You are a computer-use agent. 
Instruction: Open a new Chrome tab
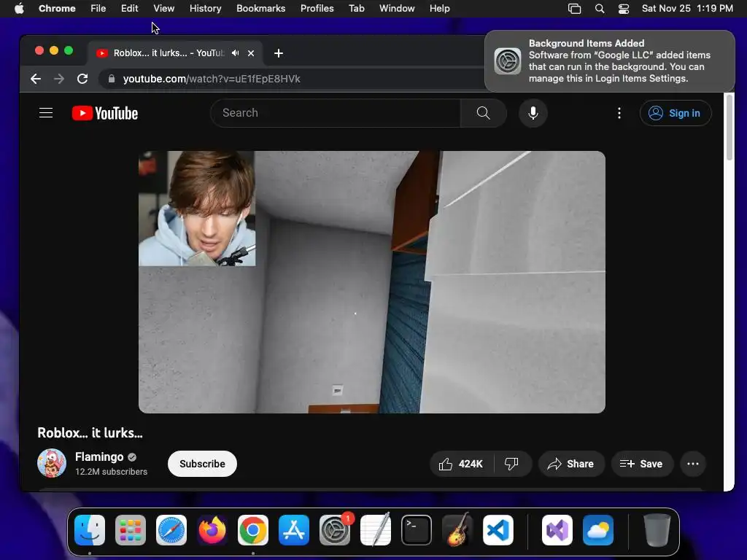279,52
